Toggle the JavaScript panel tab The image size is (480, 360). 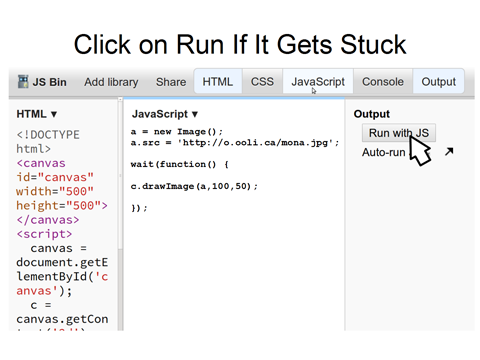[318, 82]
